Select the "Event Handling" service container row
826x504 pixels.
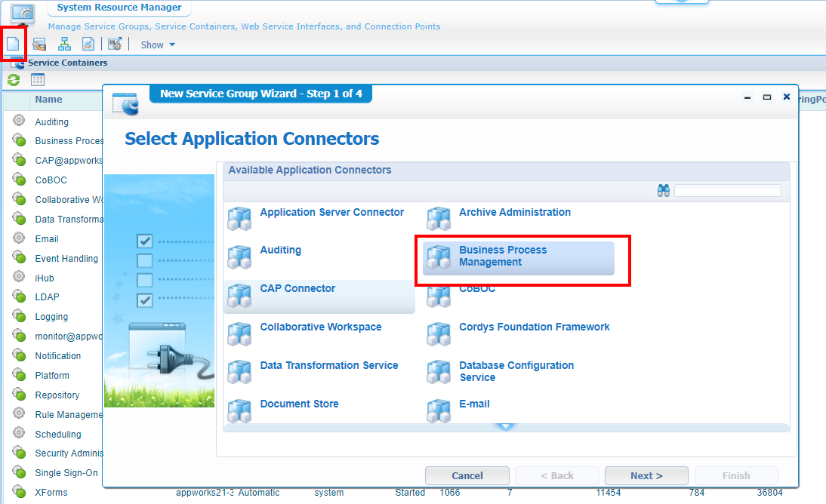[x=66, y=259]
